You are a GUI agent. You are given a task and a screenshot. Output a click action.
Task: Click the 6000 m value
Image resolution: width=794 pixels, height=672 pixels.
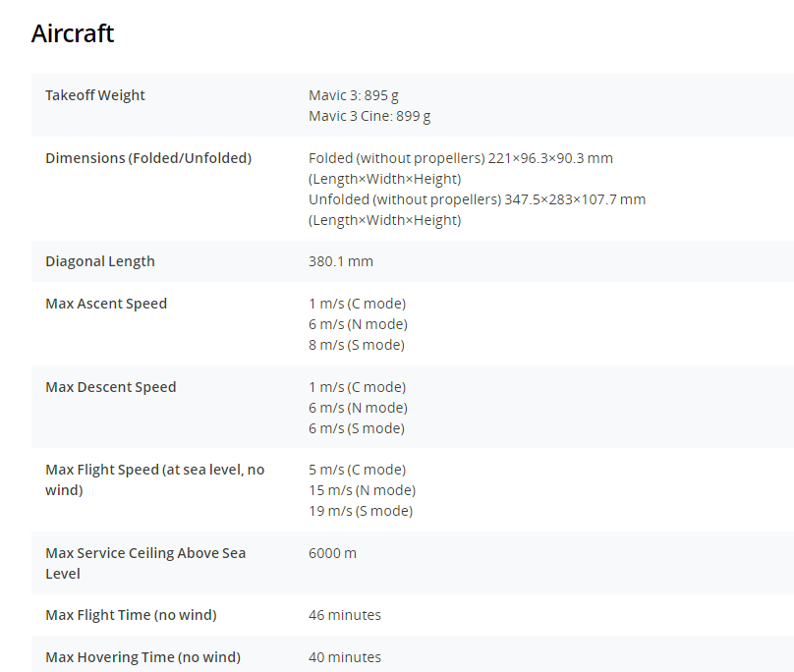333,553
